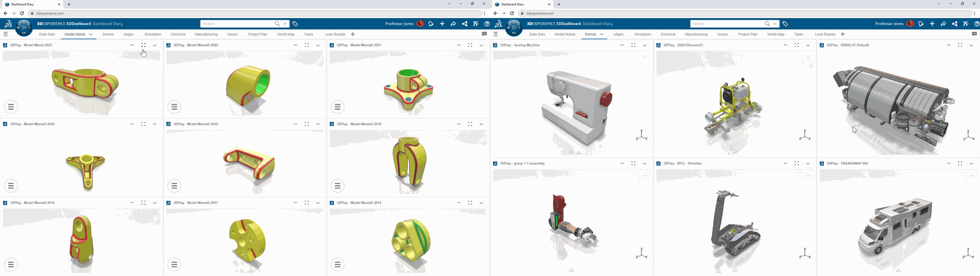This screenshot has width=980, height=276.
Task: Switch to Model Mania tab in the right window
Action: 565,34
